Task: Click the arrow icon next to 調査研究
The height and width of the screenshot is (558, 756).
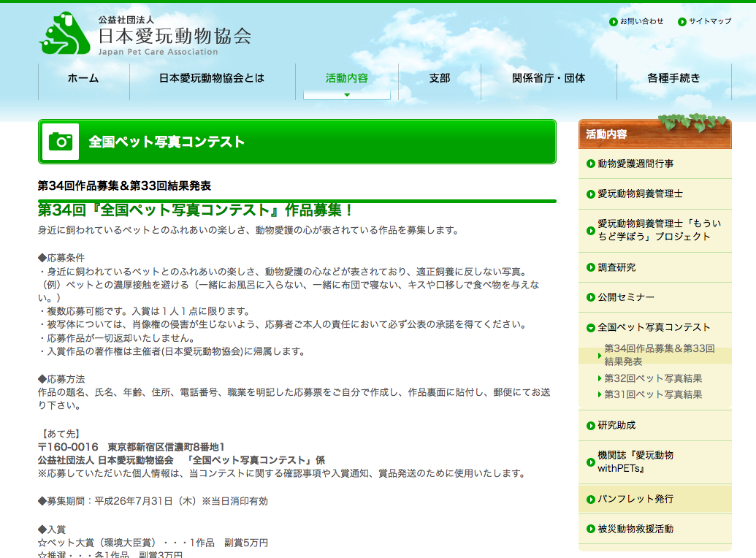Action: pyautogui.click(x=590, y=267)
